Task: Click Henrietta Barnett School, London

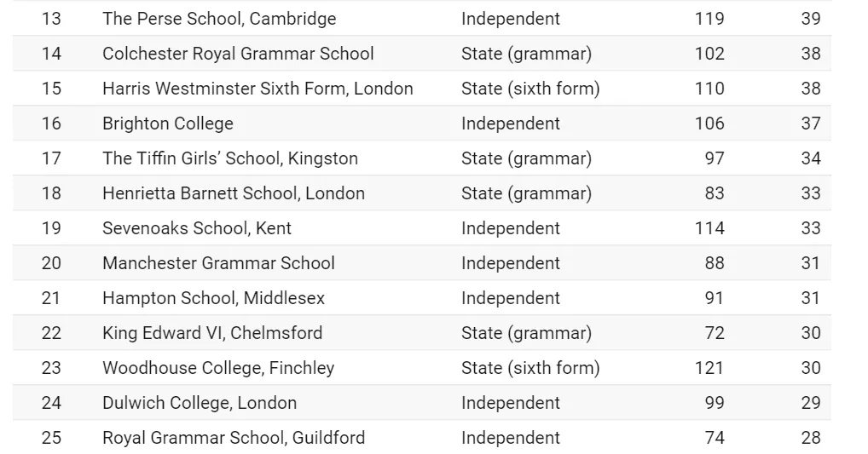Action: click(x=233, y=193)
